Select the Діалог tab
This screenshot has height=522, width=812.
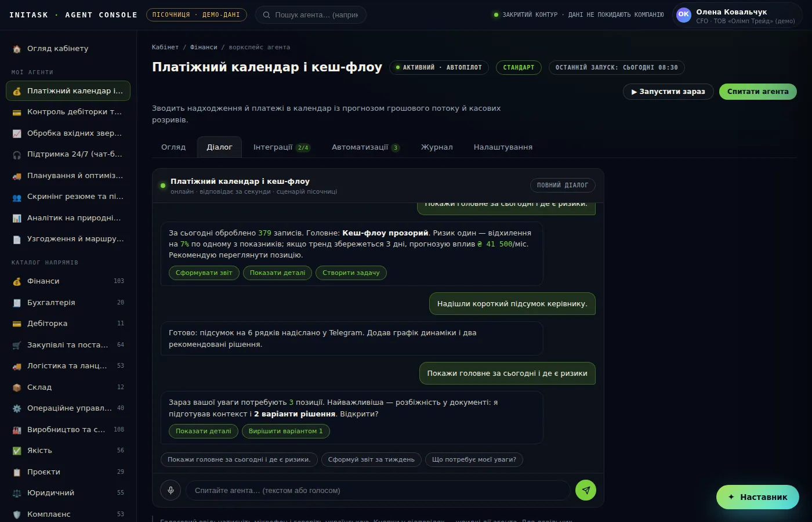pos(219,147)
